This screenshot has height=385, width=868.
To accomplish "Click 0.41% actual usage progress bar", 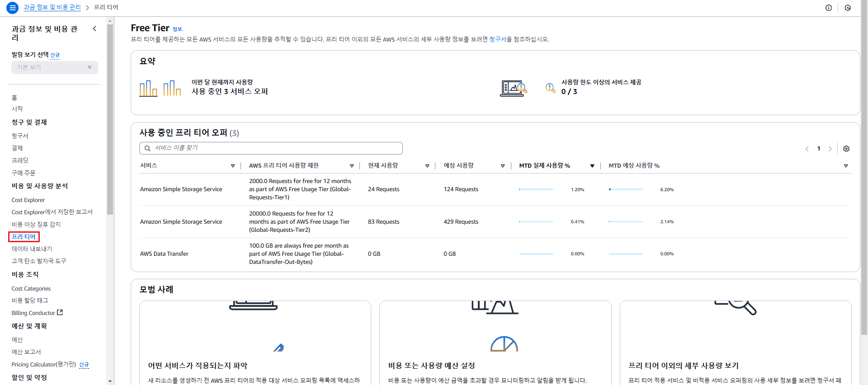I will tap(536, 221).
